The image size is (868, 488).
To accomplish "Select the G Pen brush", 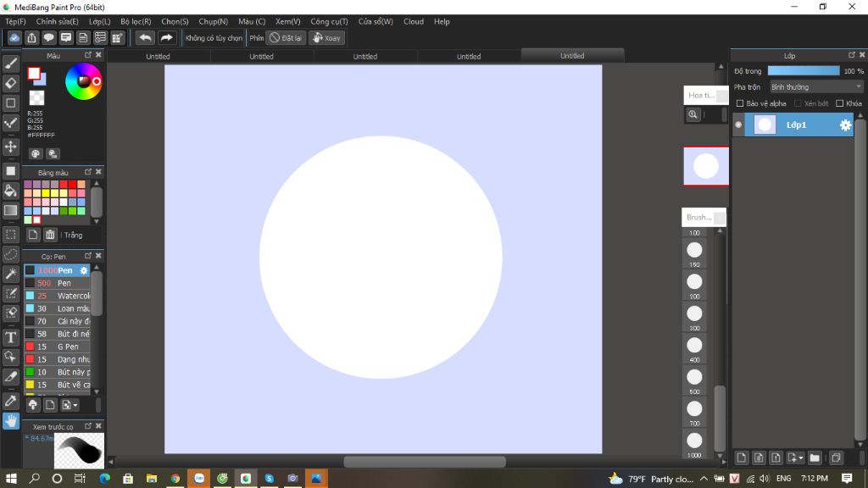I will point(58,347).
